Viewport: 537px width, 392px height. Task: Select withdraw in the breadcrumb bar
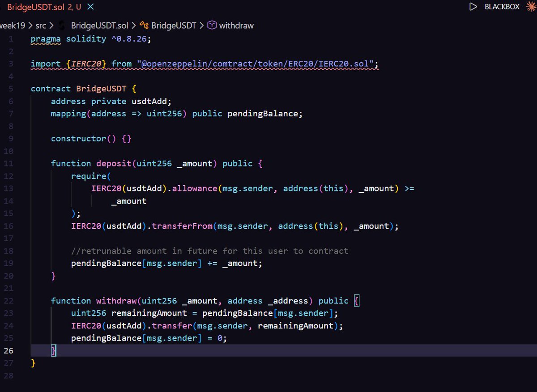(237, 26)
